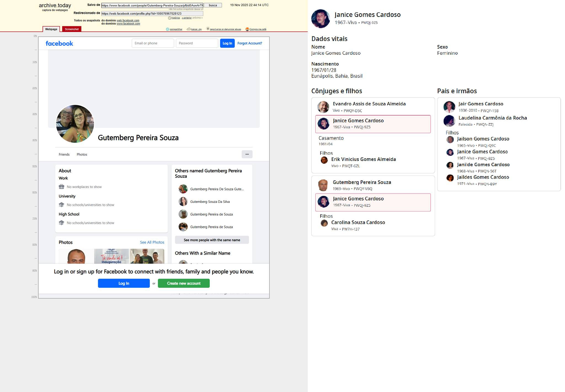Select the Webpage tab

tap(51, 29)
